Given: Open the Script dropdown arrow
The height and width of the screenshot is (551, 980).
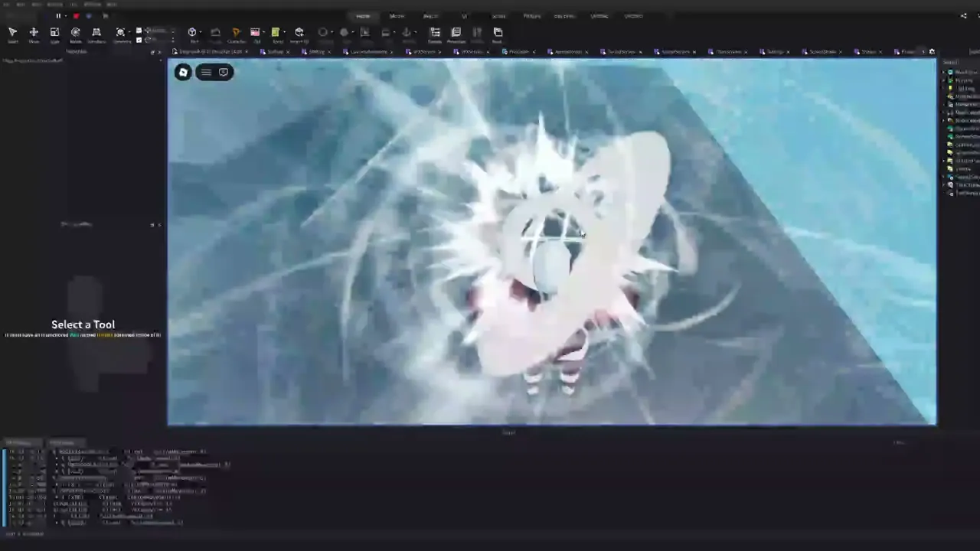Looking at the screenshot, I should pyautogui.click(x=284, y=32).
